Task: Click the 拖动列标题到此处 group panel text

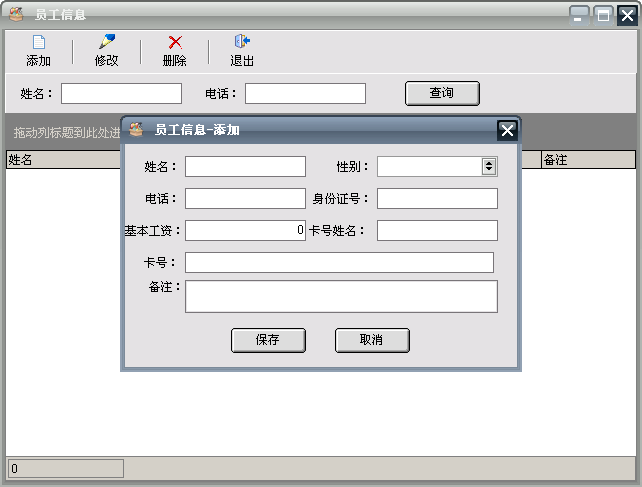Action: click(x=67, y=132)
